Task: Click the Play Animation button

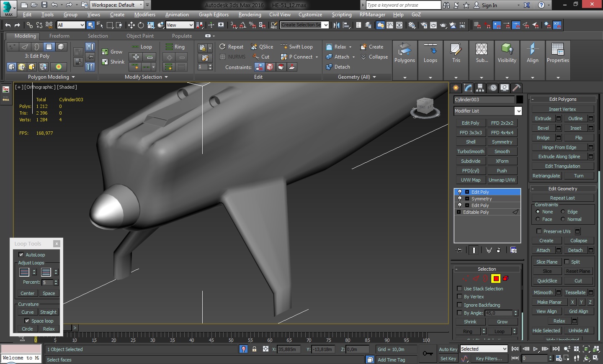Action: pyautogui.click(x=536, y=349)
